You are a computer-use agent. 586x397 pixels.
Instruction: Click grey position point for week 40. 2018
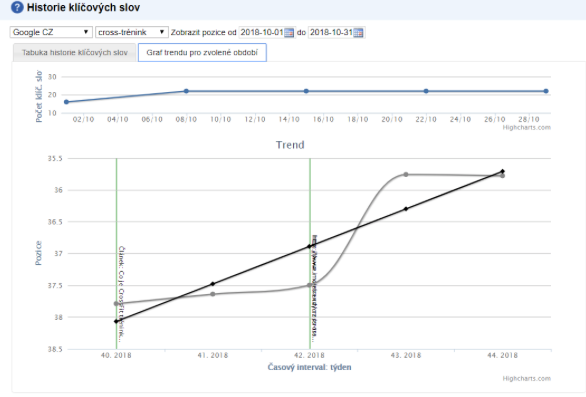tap(116, 304)
